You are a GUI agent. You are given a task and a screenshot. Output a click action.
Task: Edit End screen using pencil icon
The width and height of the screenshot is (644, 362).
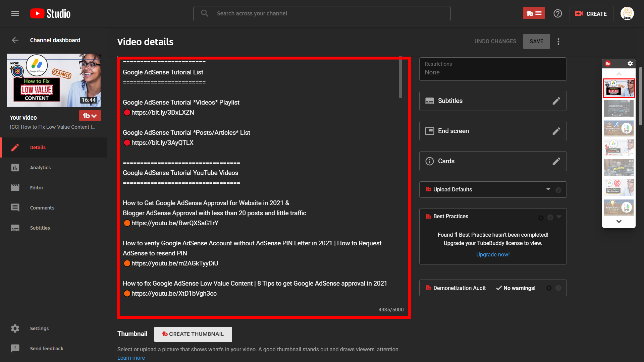[556, 131]
